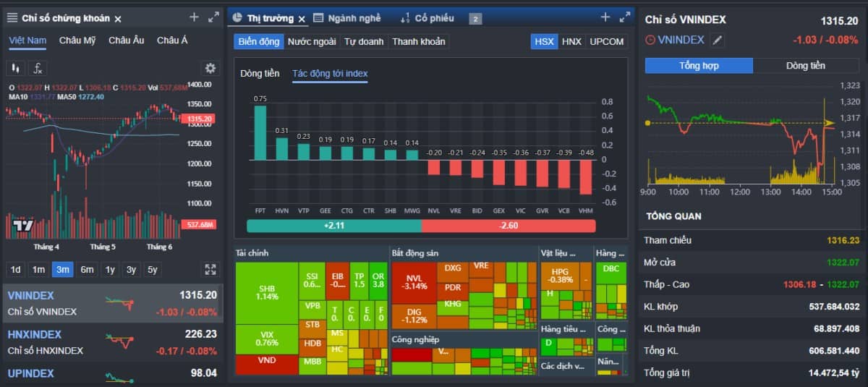Screen dimensions: 868x387
Task: Select the Tự doanh view
Action: (x=364, y=41)
